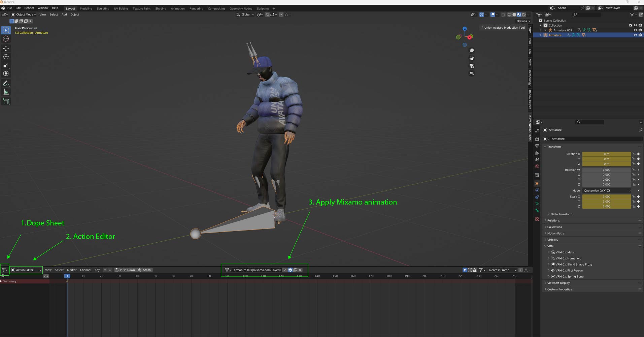
Task: Click the outliner search field
Action: click(587, 14)
